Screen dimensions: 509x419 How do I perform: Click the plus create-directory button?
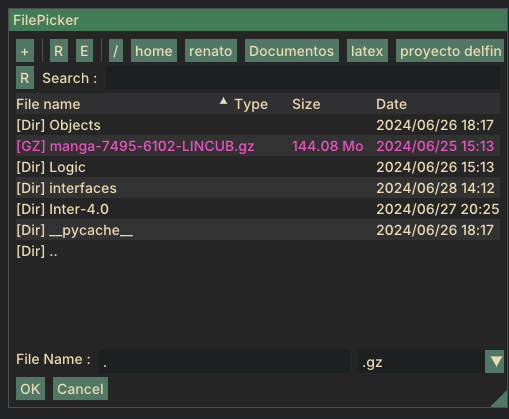(25, 51)
